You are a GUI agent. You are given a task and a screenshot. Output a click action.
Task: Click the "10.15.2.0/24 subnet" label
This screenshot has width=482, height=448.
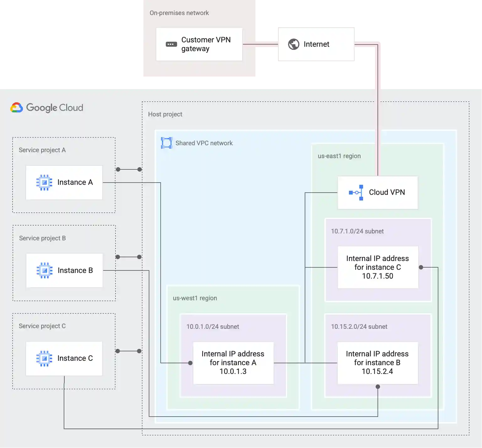tap(359, 327)
